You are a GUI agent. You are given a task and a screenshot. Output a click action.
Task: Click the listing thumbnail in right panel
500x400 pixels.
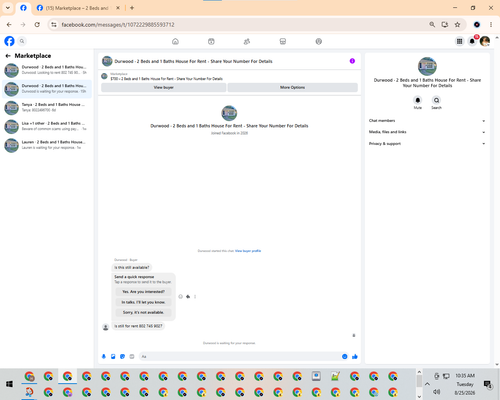point(427,66)
